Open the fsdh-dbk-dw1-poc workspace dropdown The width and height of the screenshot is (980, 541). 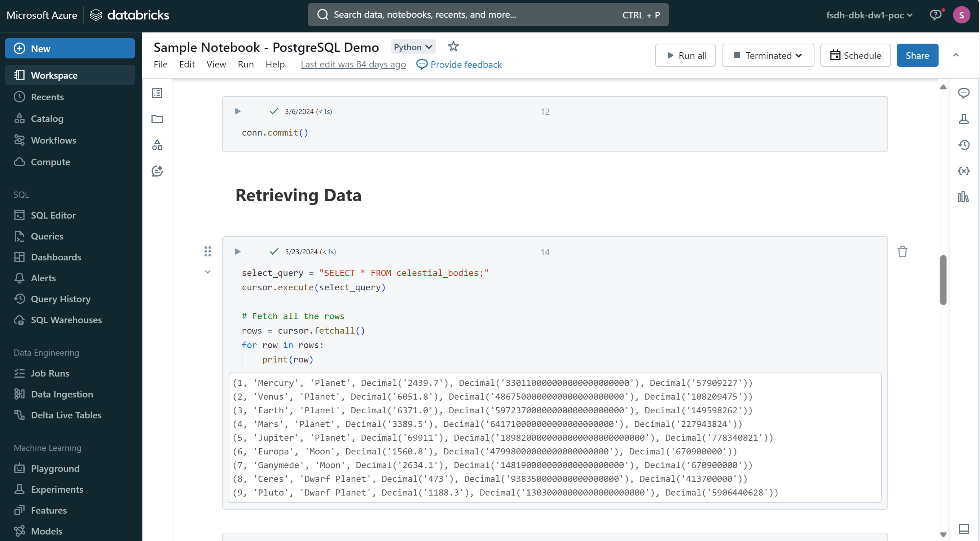click(869, 15)
